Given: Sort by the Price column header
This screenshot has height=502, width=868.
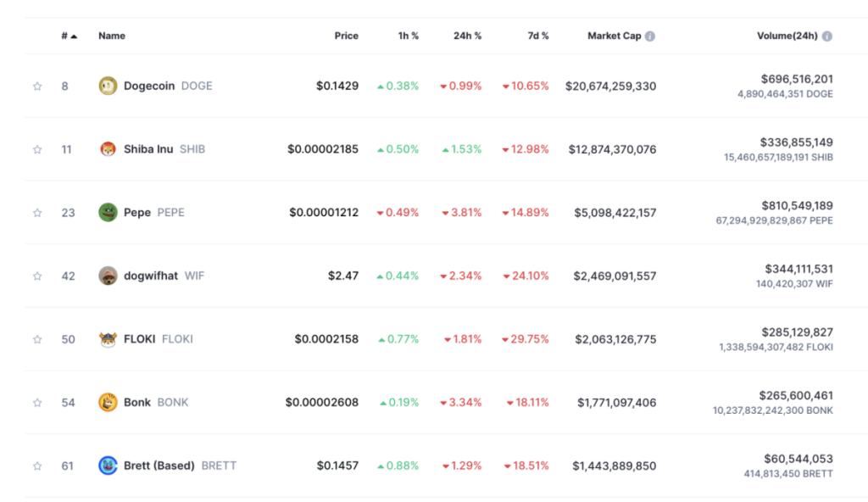Looking at the screenshot, I should 346,36.
